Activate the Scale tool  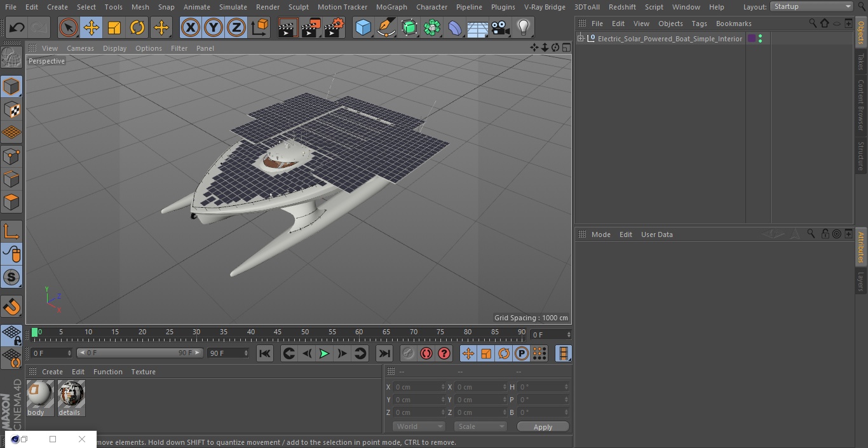pyautogui.click(x=114, y=27)
